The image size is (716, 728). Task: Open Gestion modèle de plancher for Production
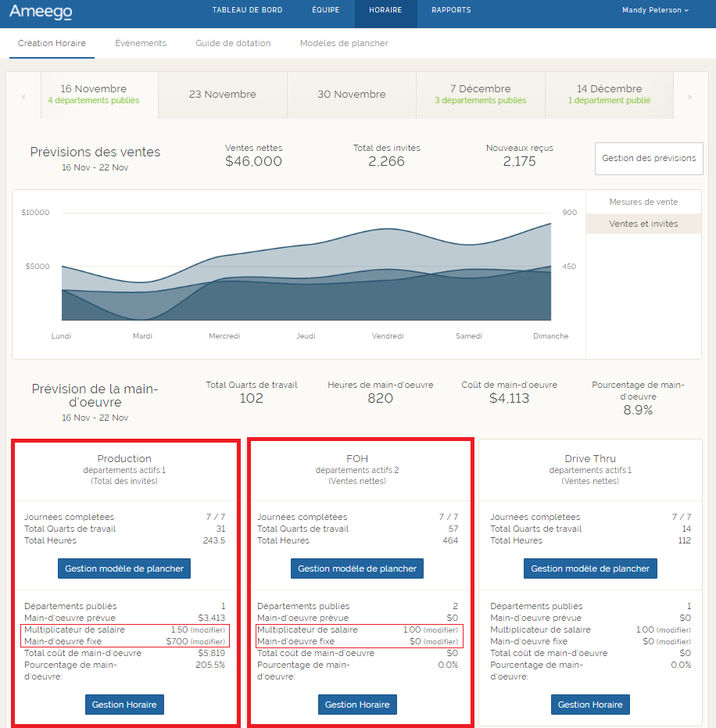[124, 568]
